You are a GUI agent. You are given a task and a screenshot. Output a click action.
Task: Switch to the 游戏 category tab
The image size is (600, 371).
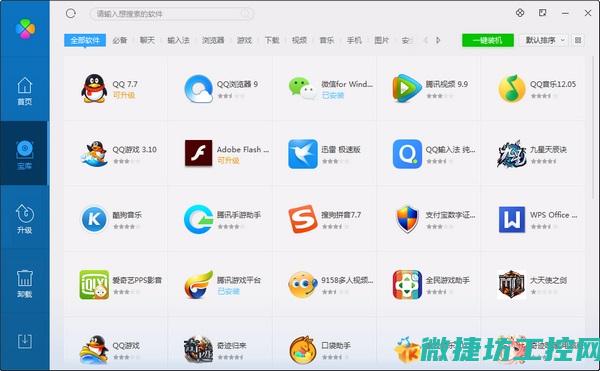tap(245, 40)
